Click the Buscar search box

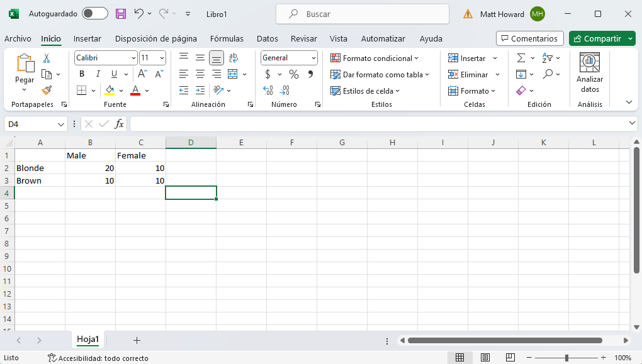pos(363,14)
